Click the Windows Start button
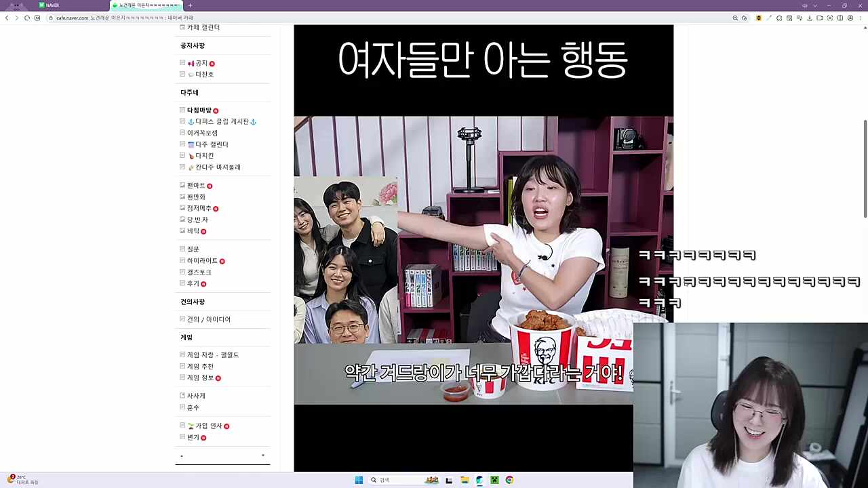This screenshot has width=868, height=488. pos(359,480)
